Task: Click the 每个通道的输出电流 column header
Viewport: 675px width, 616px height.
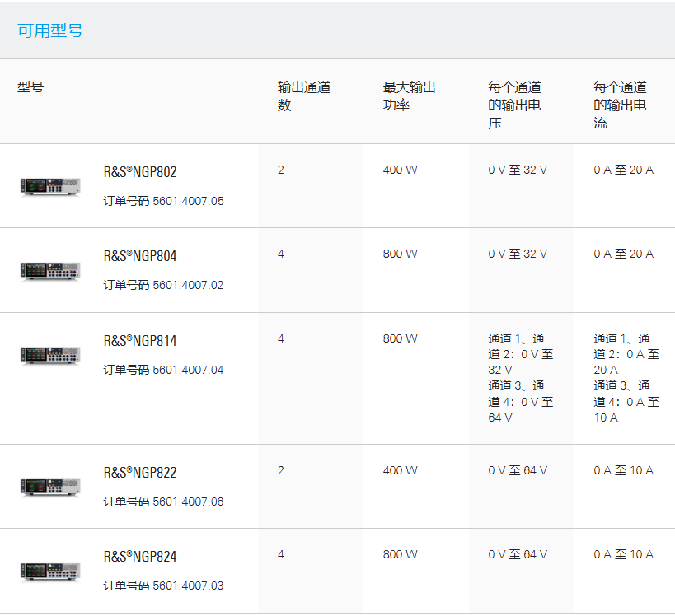Action: tap(620, 105)
